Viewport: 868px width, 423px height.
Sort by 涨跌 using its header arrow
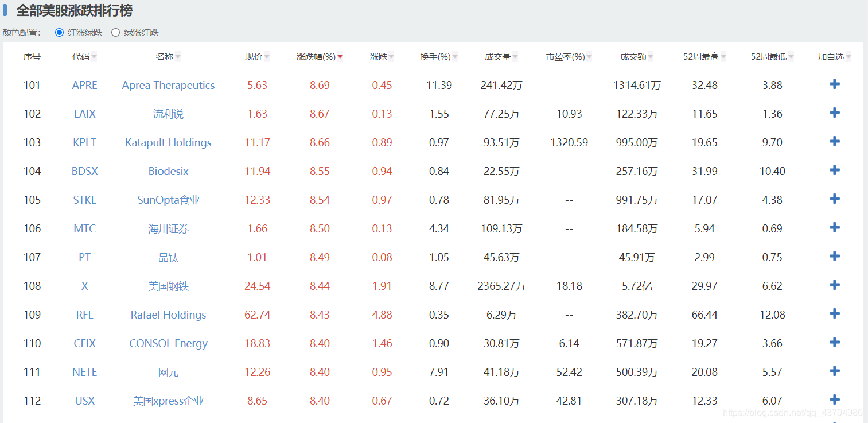pyautogui.click(x=392, y=57)
